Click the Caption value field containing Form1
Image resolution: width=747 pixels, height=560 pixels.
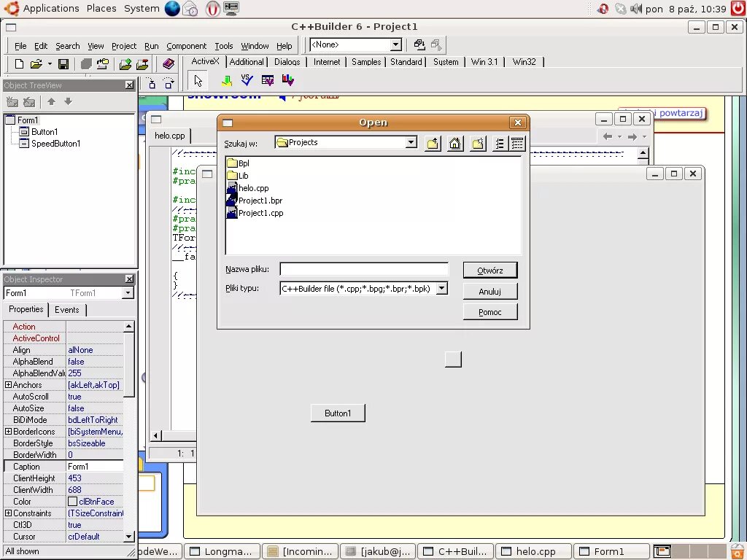[95, 467]
